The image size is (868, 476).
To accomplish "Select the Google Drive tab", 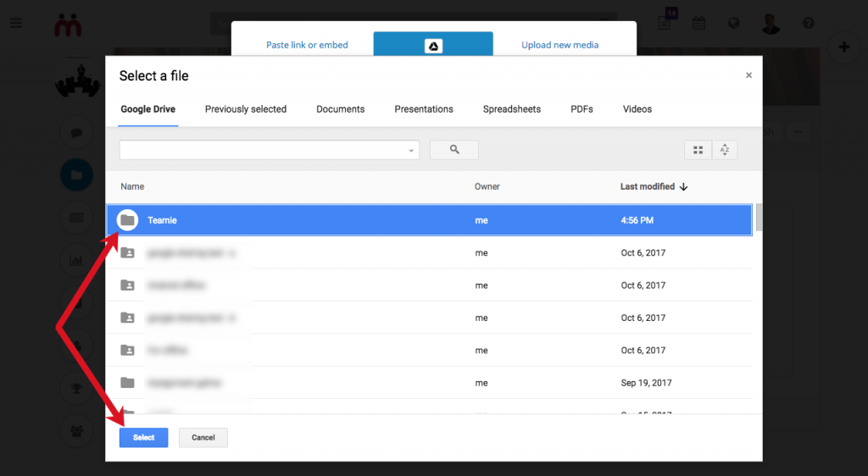I will 147,109.
